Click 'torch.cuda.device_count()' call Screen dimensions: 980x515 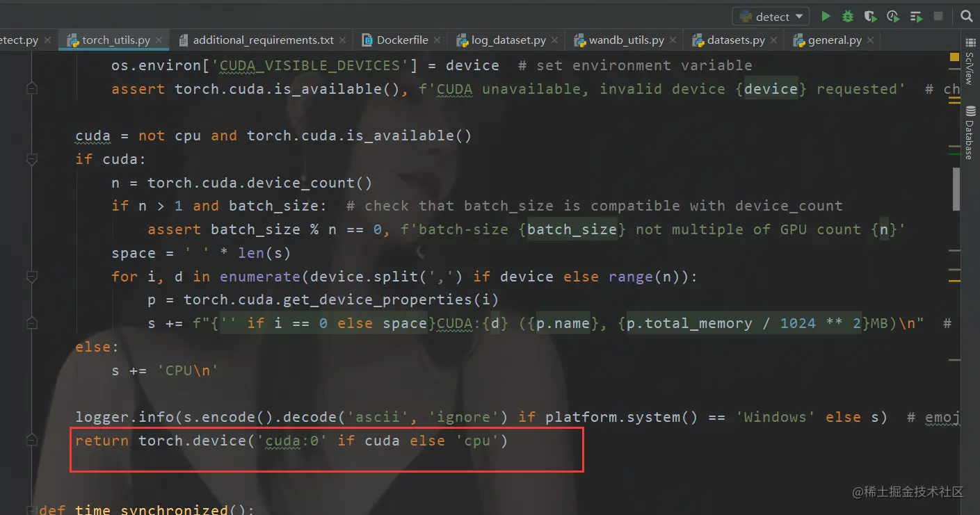point(260,183)
